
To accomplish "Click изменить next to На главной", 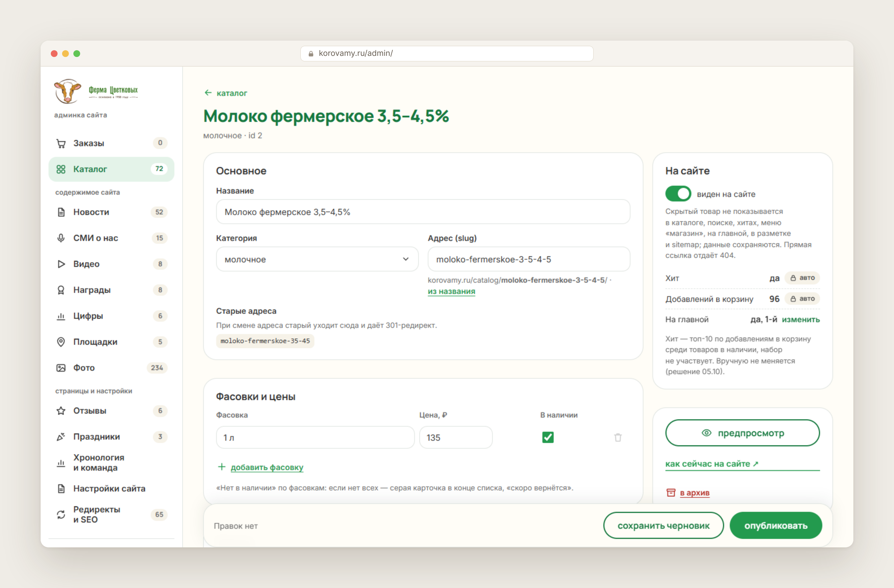I will click(x=801, y=319).
